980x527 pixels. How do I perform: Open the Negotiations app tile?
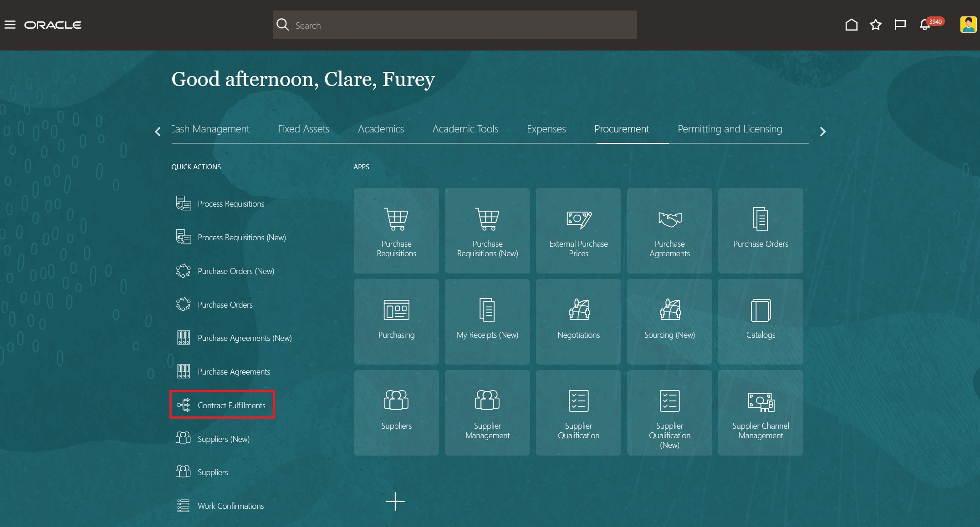[578, 322]
